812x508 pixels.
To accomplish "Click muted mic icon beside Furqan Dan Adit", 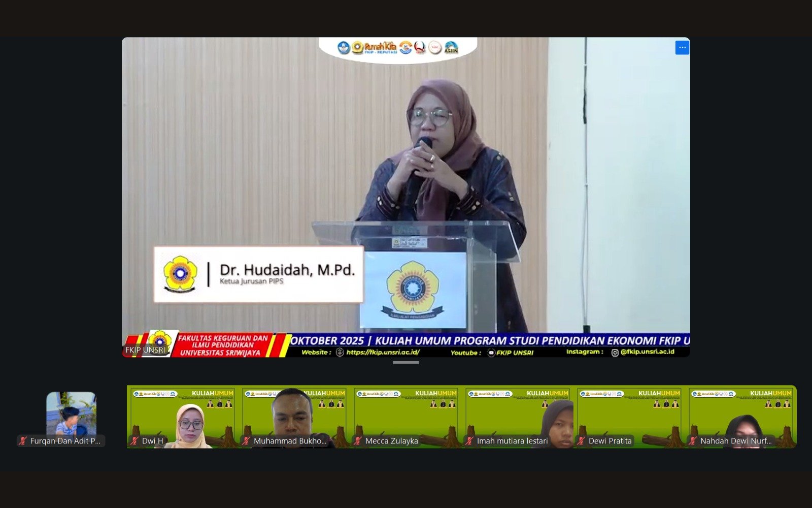I will point(23,441).
